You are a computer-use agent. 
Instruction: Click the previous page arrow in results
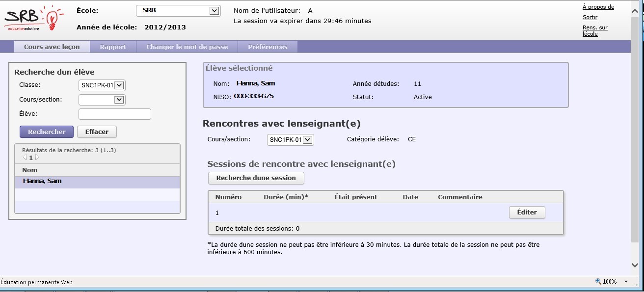tap(25, 158)
